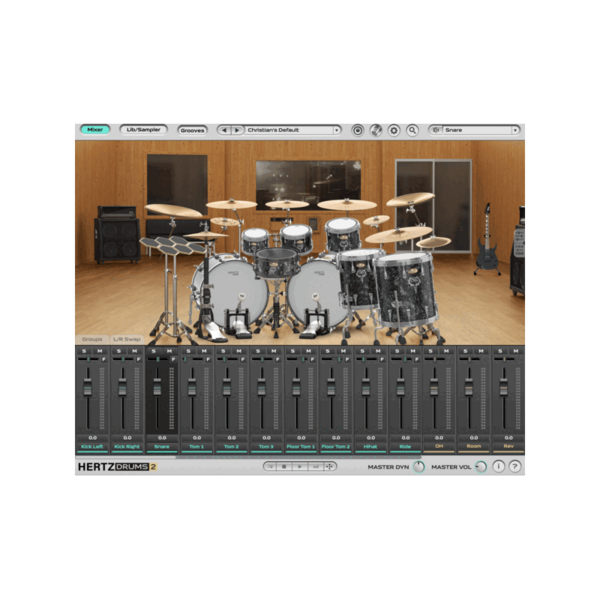The width and height of the screenshot is (600, 600).
Task: Click the Snare volume fader
Action: tap(157, 387)
